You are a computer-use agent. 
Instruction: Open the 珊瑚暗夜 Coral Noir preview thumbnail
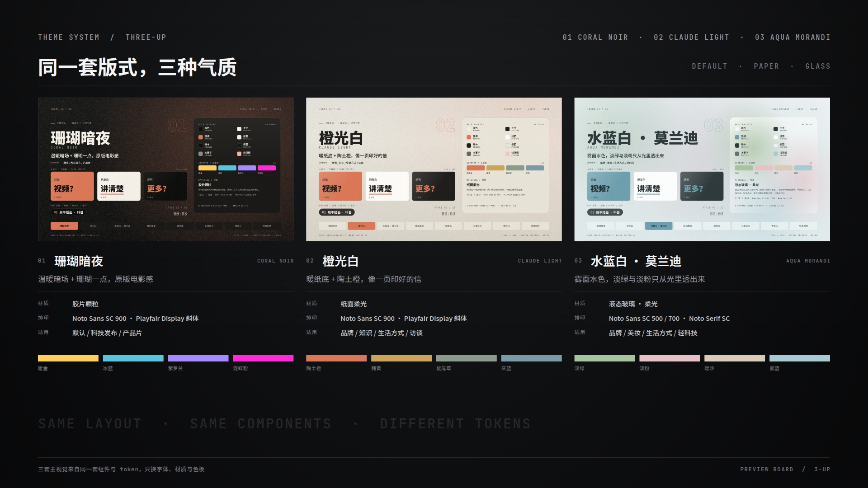pyautogui.click(x=166, y=169)
